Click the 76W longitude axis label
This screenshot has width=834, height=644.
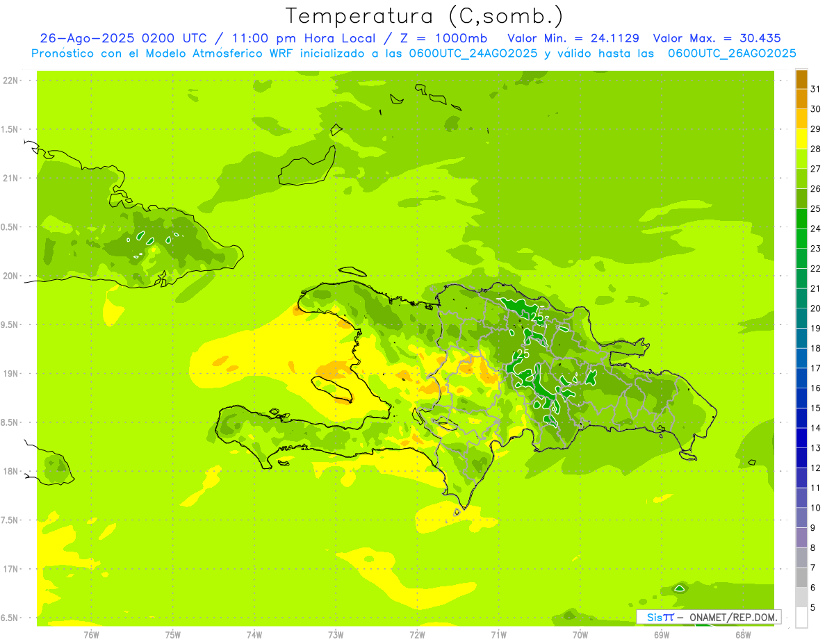point(91,635)
